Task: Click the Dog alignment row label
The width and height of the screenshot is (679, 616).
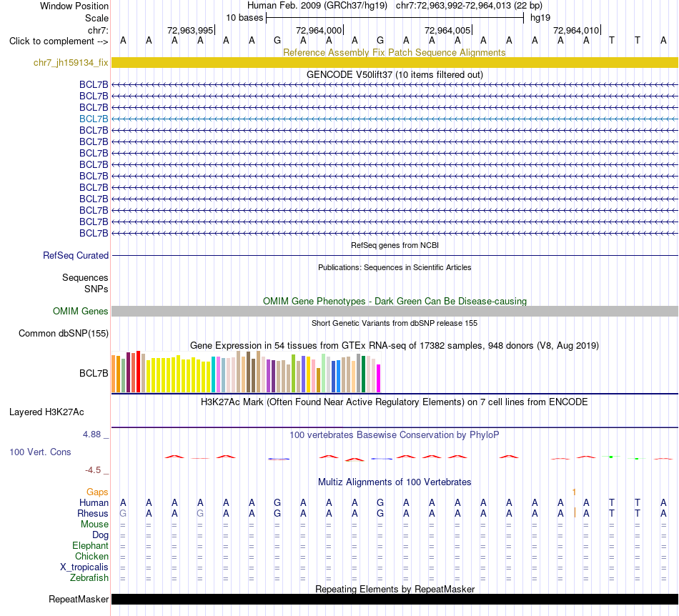Action: pos(100,535)
